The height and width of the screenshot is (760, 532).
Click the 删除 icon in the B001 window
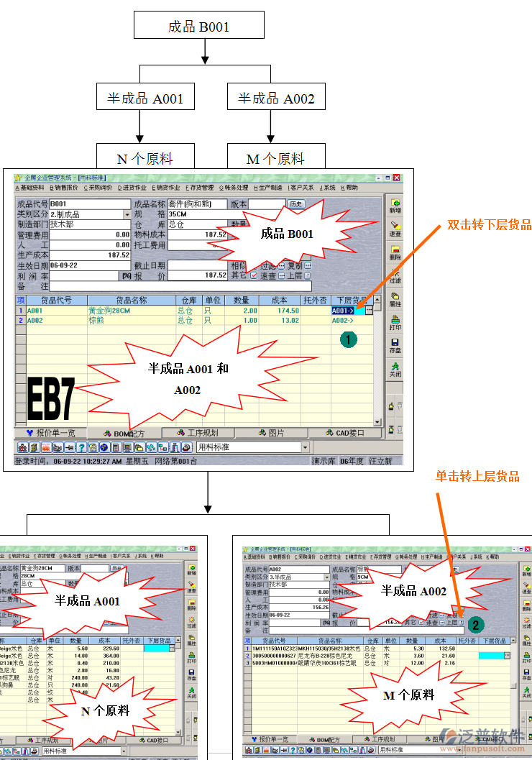pos(395,252)
